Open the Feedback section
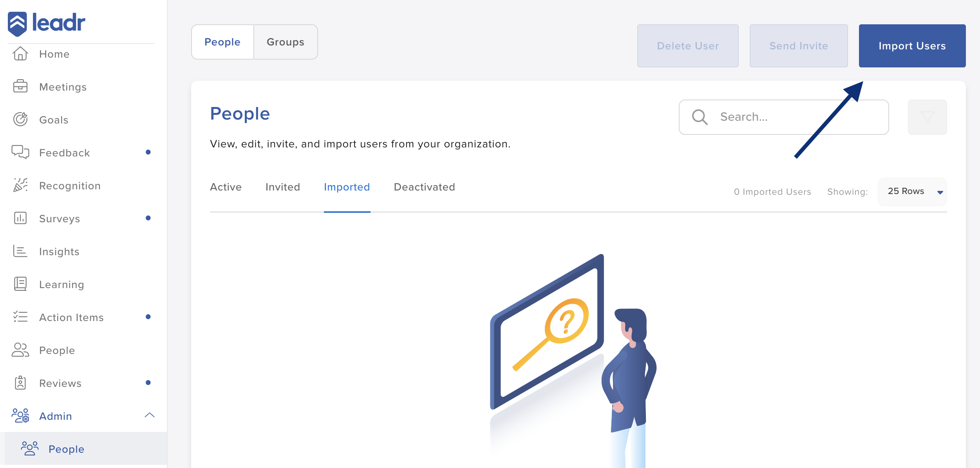This screenshot has width=980, height=468. [x=64, y=152]
